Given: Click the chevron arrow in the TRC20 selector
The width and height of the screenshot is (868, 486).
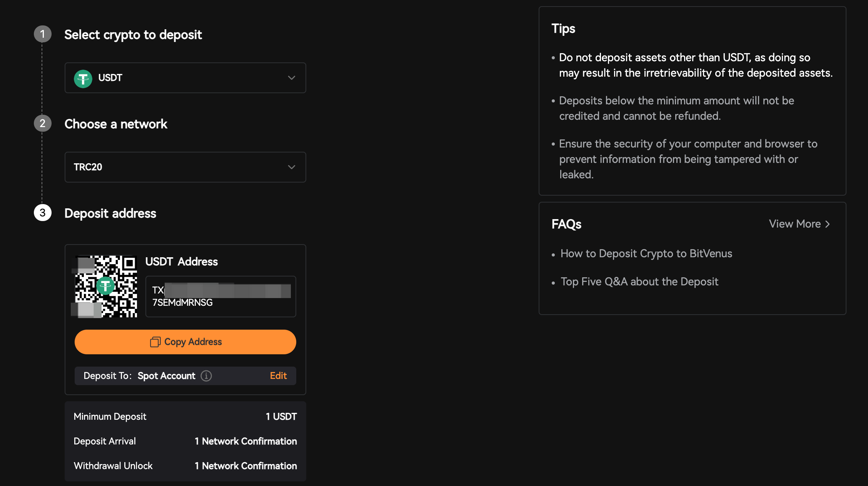Looking at the screenshot, I should pyautogui.click(x=292, y=167).
